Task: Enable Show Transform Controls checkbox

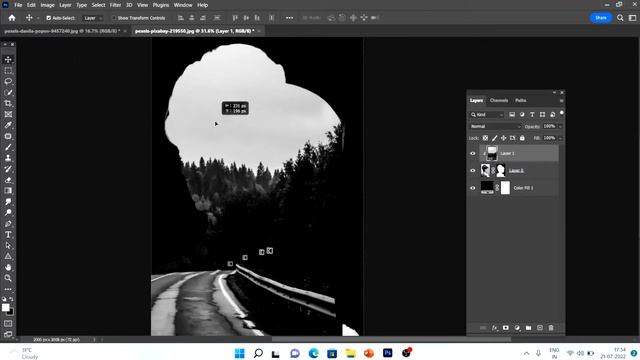Action: click(114, 18)
